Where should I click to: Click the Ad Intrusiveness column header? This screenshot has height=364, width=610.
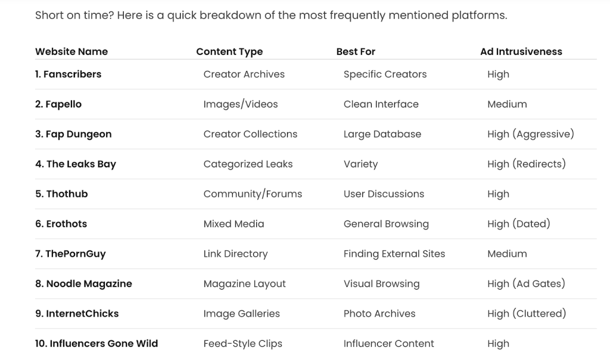click(x=521, y=51)
